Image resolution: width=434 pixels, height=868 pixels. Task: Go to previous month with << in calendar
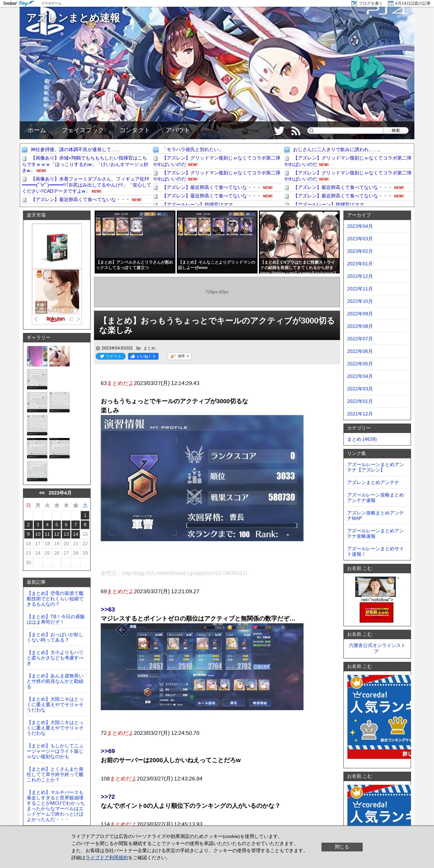pyautogui.click(x=42, y=493)
